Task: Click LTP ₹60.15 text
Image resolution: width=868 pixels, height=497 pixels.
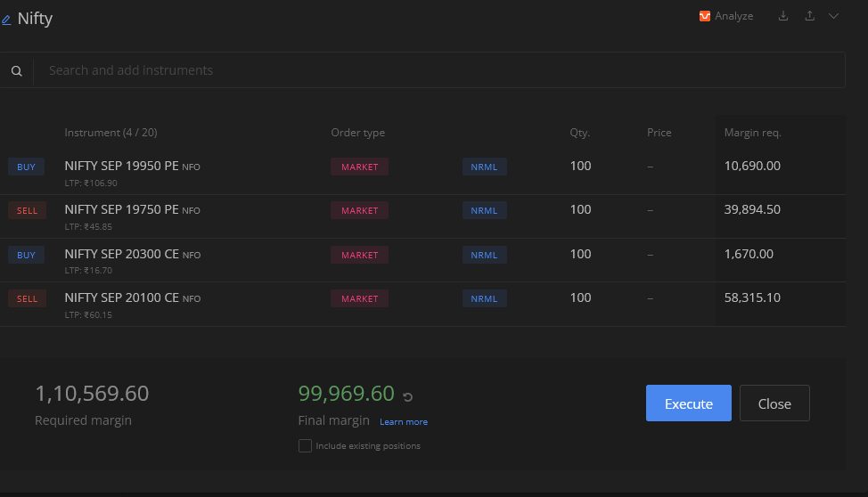Action: (x=88, y=315)
